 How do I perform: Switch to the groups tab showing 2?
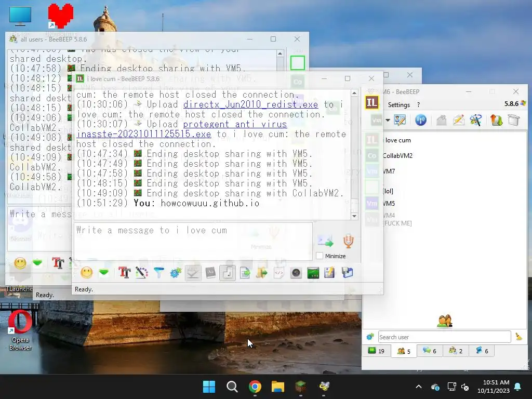(x=456, y=351)
